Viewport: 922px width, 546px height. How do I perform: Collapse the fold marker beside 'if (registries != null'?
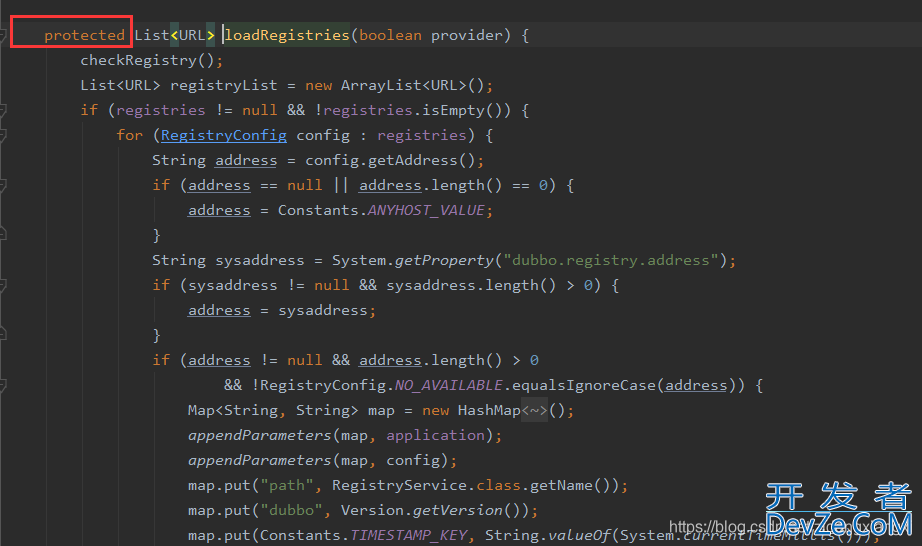coord(2,110)
